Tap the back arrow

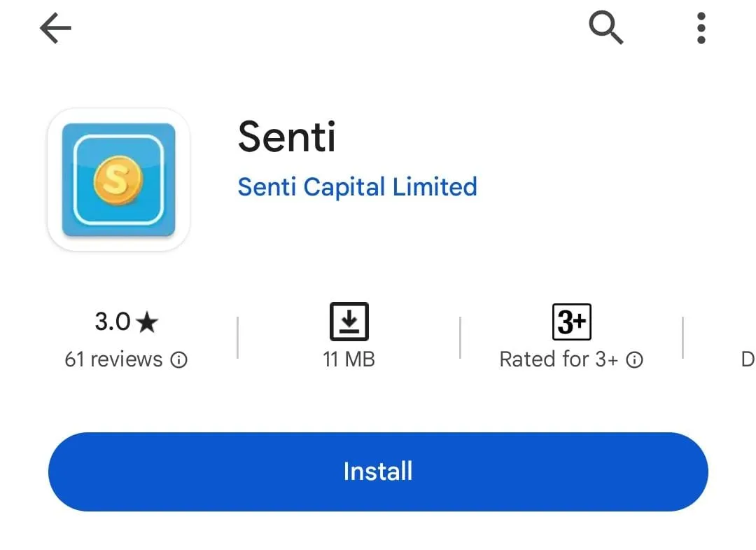[x=55, y=29]
